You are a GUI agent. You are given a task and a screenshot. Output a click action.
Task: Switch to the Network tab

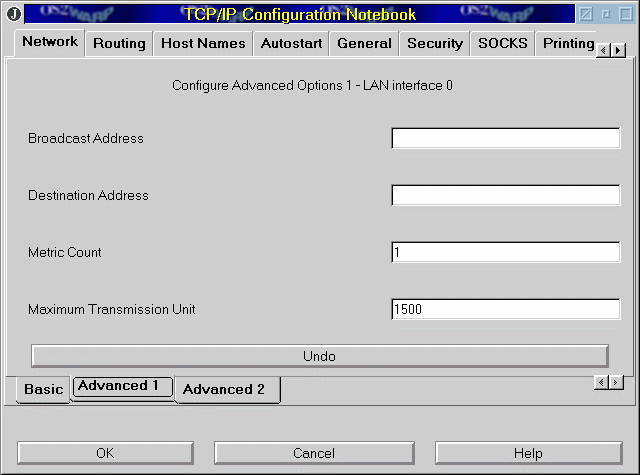[x=50, y=42]
